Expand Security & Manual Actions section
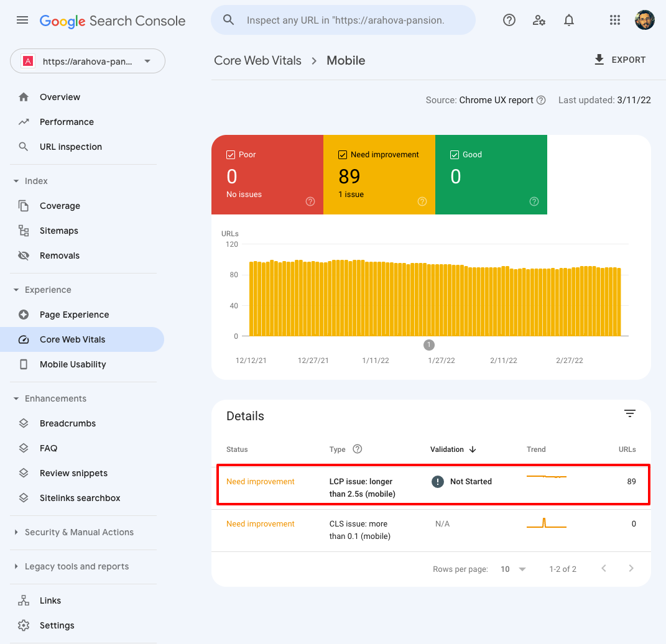The height and width of the screenshot is (644, 666). pos(16,532)
